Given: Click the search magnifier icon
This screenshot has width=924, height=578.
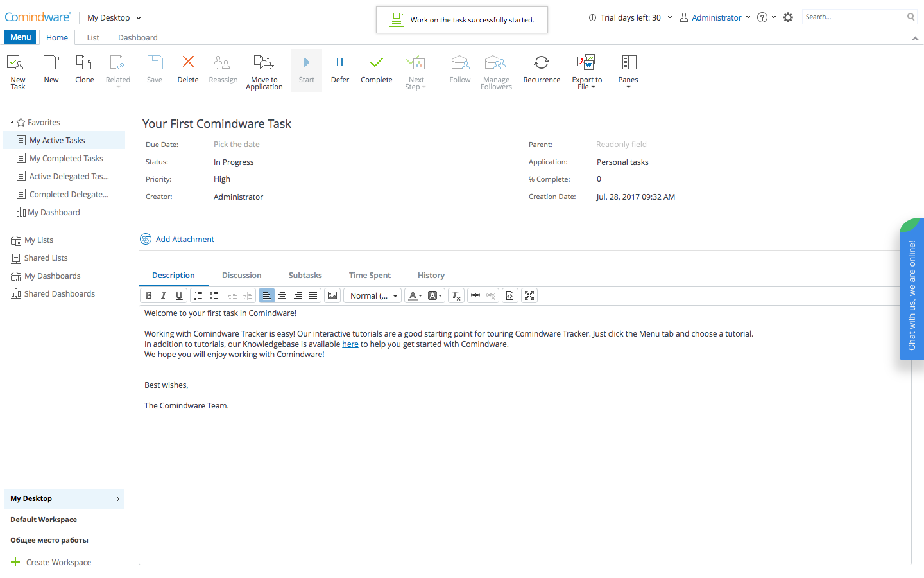Looking at the screenshot, I should click(911, 17).
